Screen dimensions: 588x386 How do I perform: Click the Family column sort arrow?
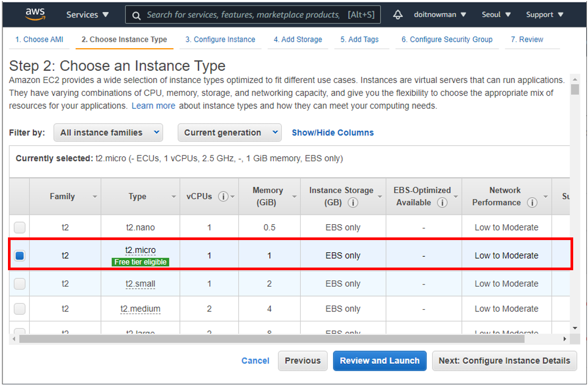coord(95,197)
